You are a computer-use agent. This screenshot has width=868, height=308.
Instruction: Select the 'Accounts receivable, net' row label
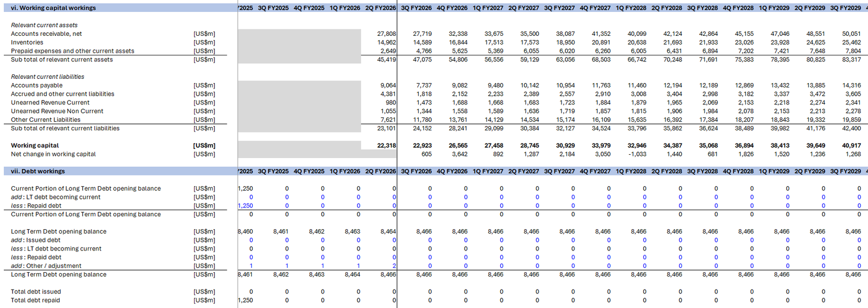(46, 34)
